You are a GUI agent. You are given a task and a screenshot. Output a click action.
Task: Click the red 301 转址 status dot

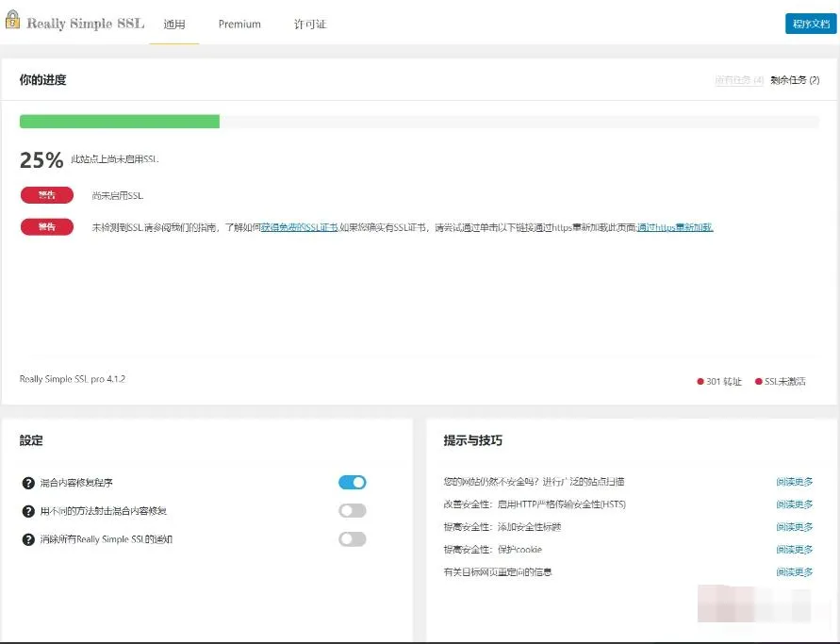[700, 382]
